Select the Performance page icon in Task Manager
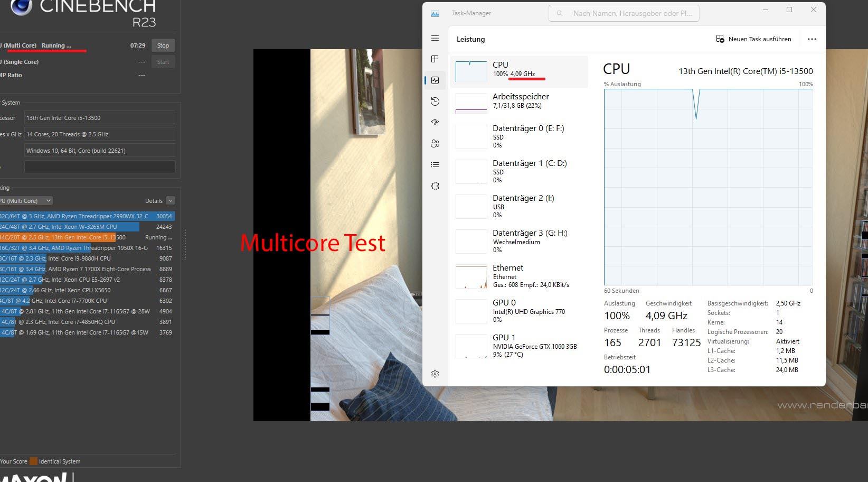Image resolution: width=868 pixels, height=482 pixels. click(x=435, y=80)
